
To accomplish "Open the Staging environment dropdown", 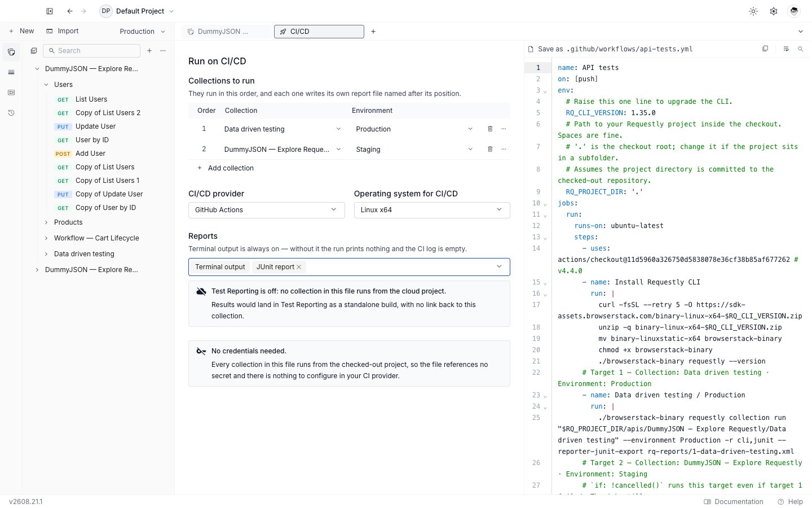I will [x=414, y=150].
